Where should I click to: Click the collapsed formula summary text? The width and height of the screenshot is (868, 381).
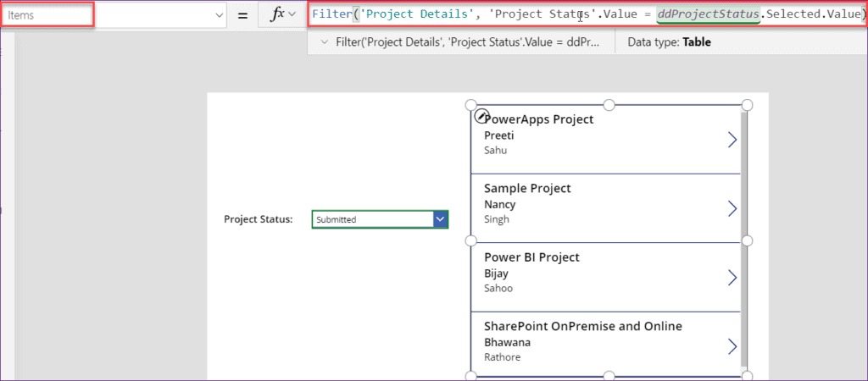[x=466, y=42]
